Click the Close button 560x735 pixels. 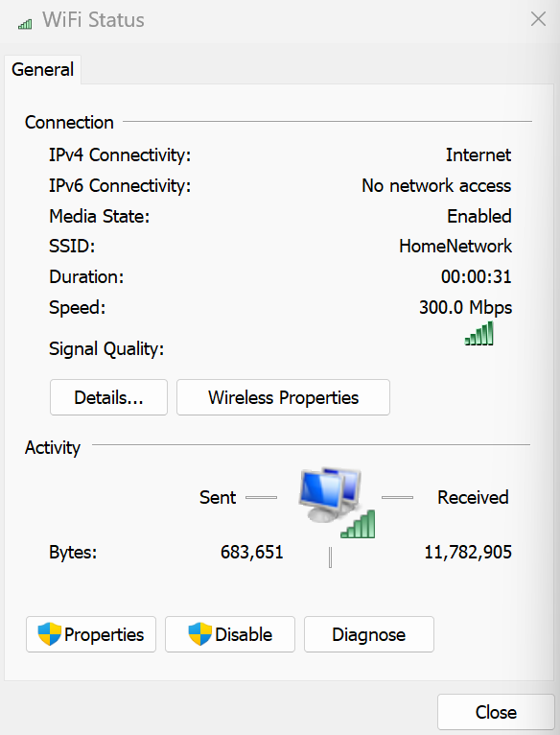click(x=496, y=712)
